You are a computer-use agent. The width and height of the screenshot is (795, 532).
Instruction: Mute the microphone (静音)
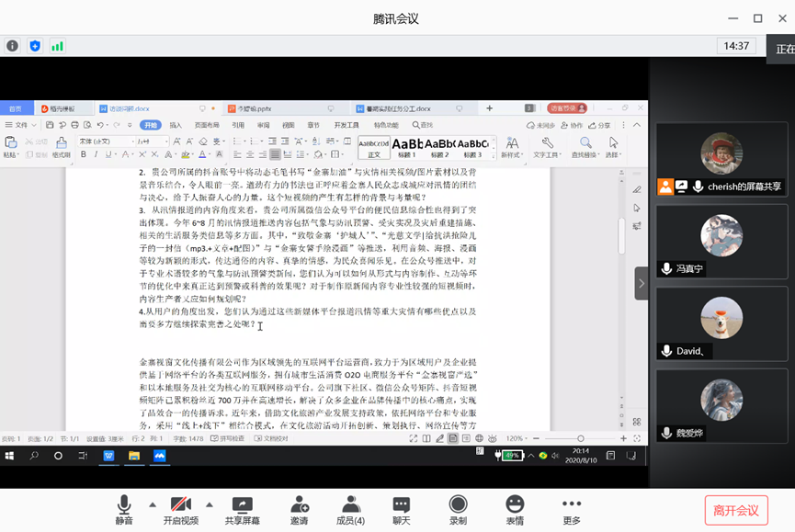point(124,509)
